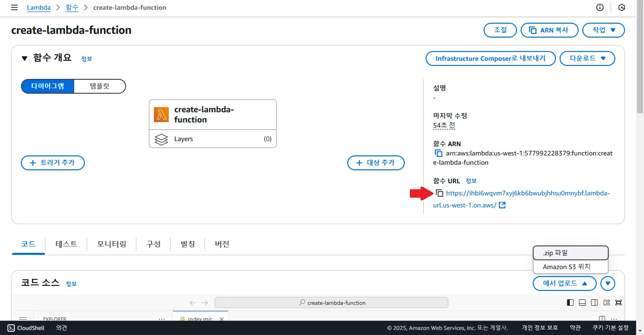Select the Amazon S3 위치 option
This screenshot has height=335, width=644.
click(571, 267)
